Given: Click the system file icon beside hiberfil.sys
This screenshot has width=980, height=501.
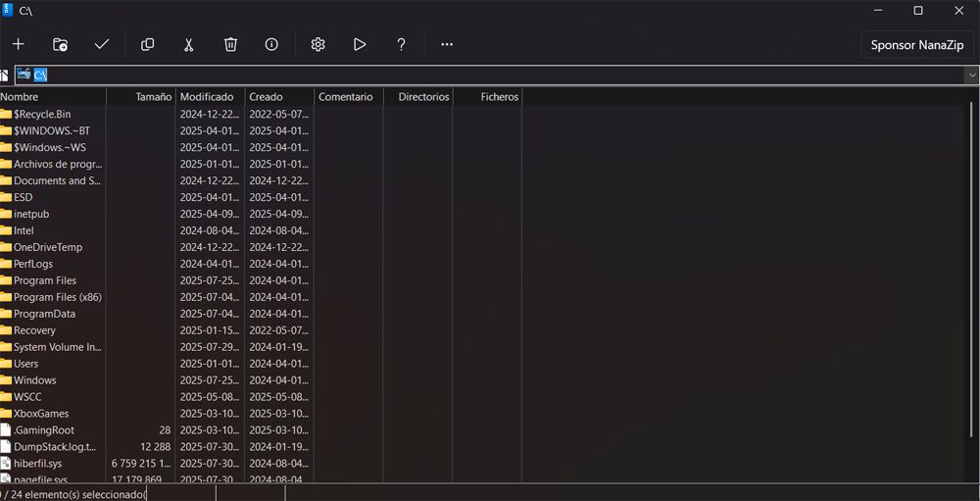Looking at the screenshot, I should click(x=6, y=464).
